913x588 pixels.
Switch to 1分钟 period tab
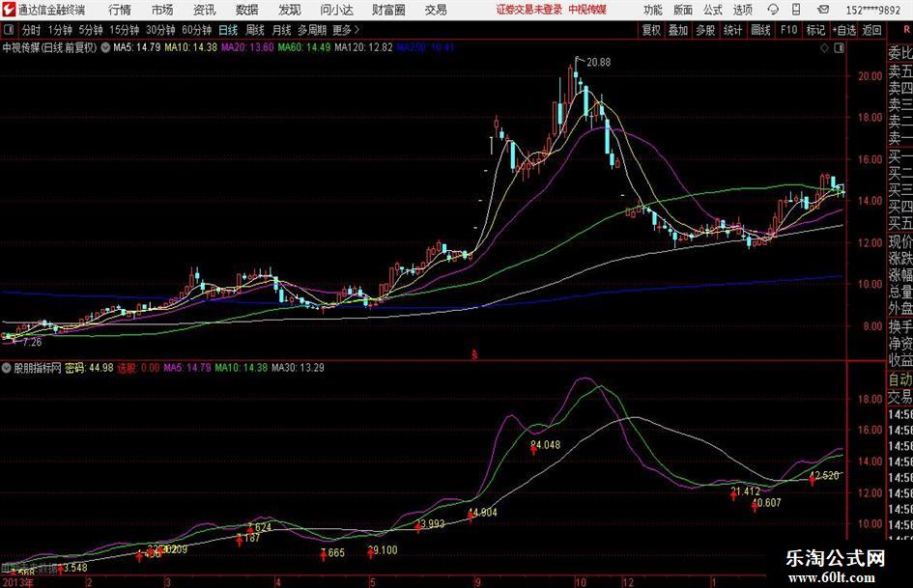click(x=60, y=30)
